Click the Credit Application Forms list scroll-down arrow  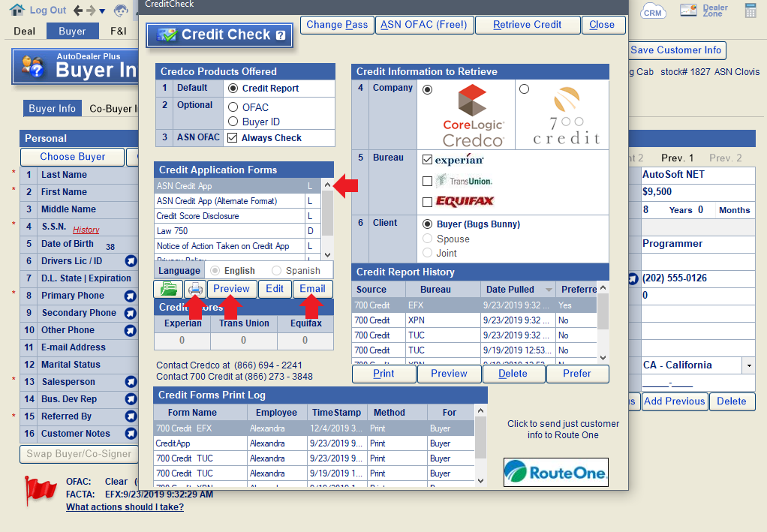tap(327, 255)
